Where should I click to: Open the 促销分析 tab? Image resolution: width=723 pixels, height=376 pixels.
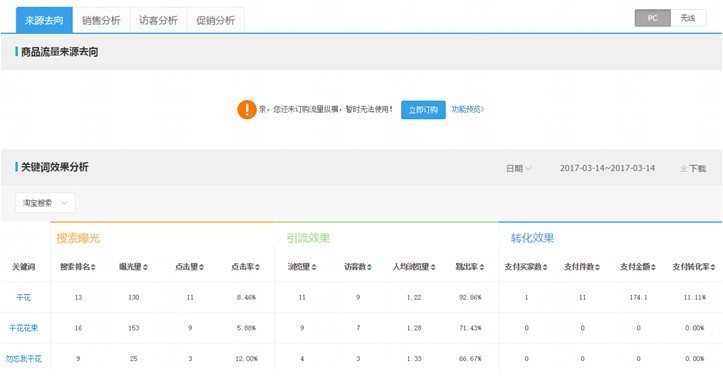[215, 20]
